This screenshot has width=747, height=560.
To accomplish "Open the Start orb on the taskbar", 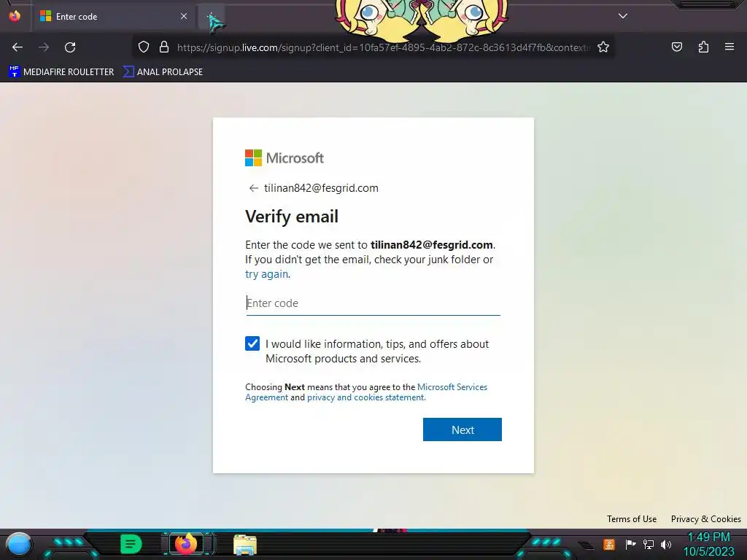I will pos(18,545).
